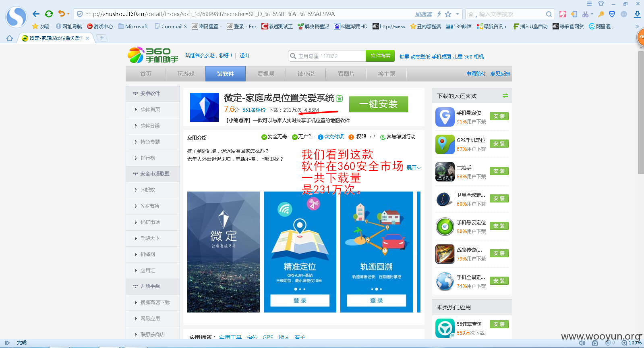Open a new tab with the plus button
Viewport: 644px width, 348px height.
click(x=102, y=38)
